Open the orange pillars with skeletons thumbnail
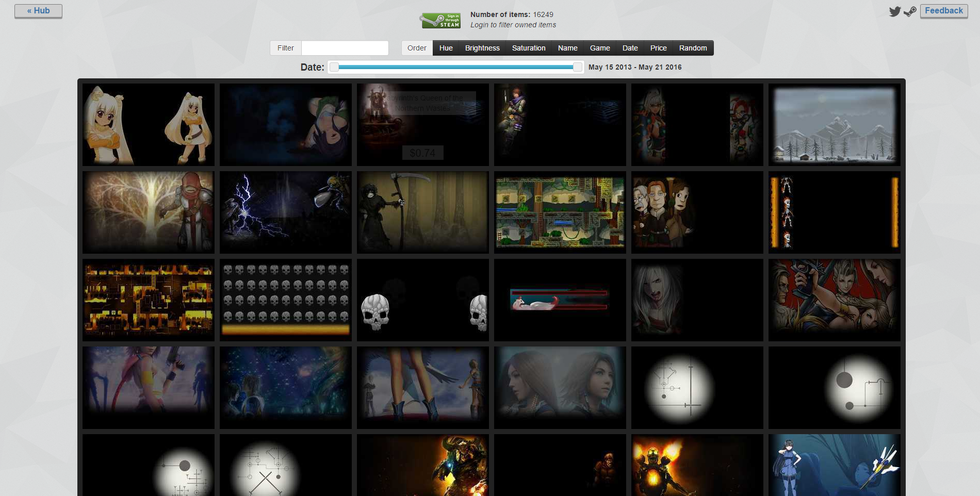Screen dimensions: 980x496 pyautogui.click(x=835, y=212)
